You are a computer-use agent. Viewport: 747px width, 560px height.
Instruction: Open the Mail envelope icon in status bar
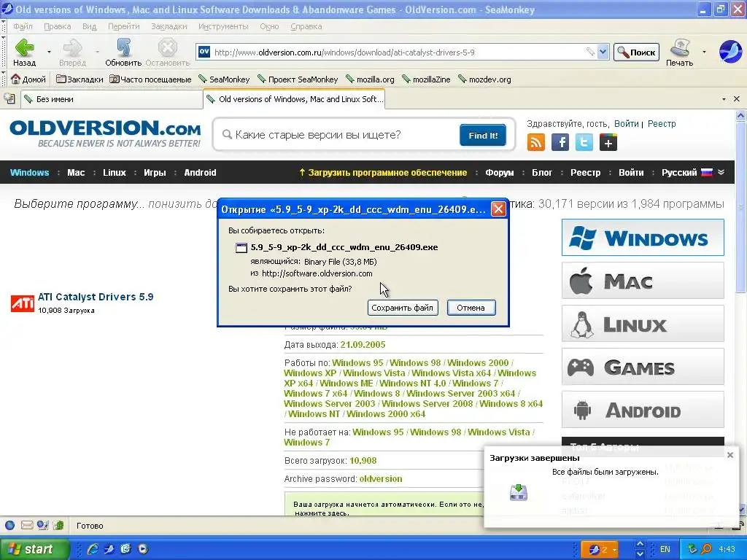coord(27,526)
